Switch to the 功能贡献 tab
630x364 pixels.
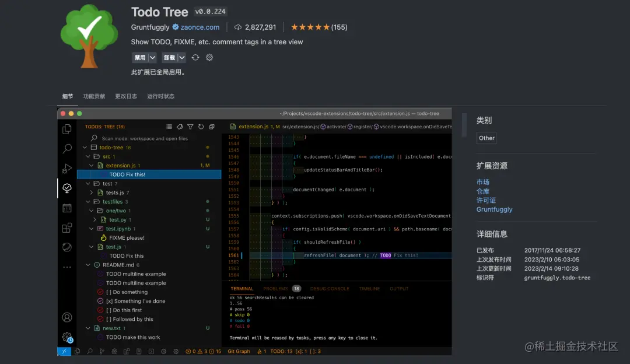[x=94, y=96]
